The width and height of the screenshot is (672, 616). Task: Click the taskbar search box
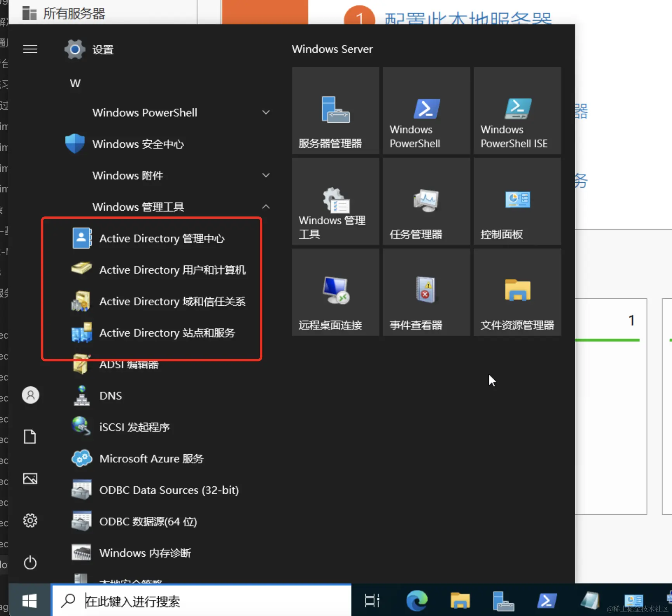[x=201, y=601]
